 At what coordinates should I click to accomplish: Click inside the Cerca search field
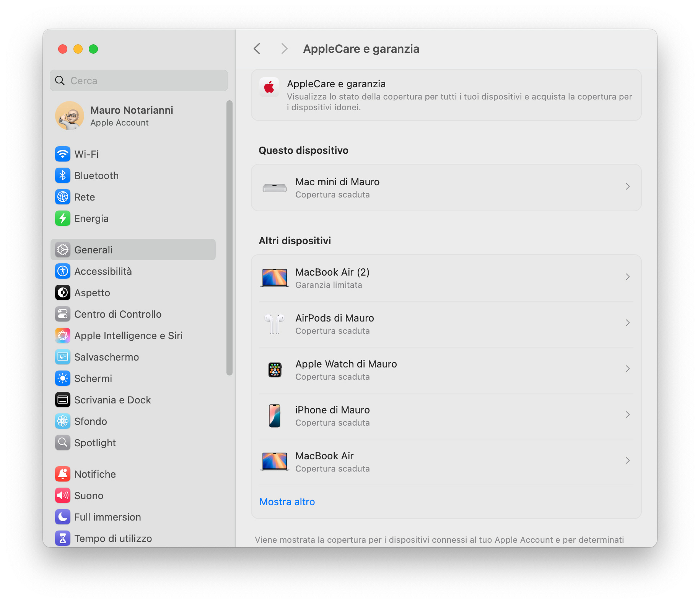tap(138, 80)
